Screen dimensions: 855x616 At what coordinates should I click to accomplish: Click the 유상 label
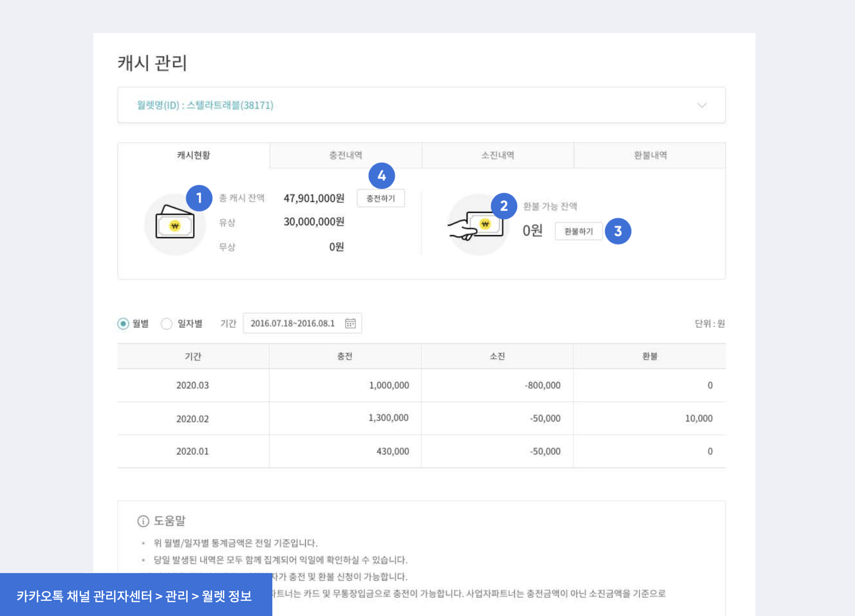pos(227,222)
